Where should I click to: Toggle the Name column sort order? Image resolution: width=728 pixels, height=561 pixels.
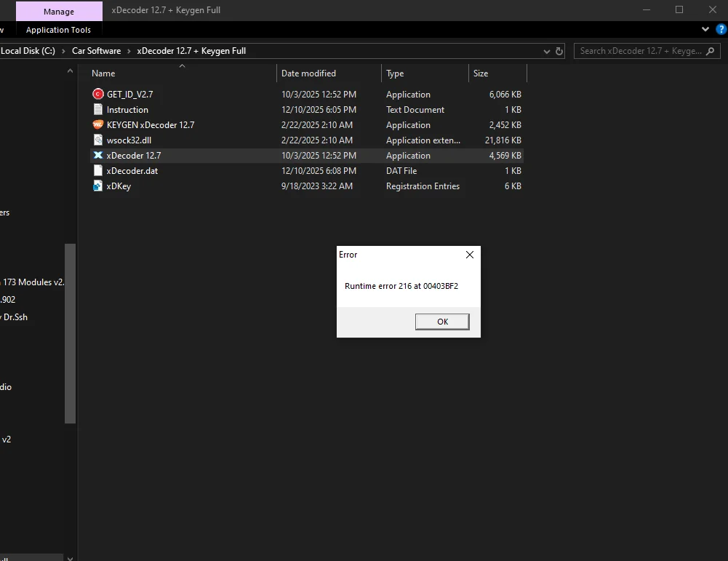(103, 73)
